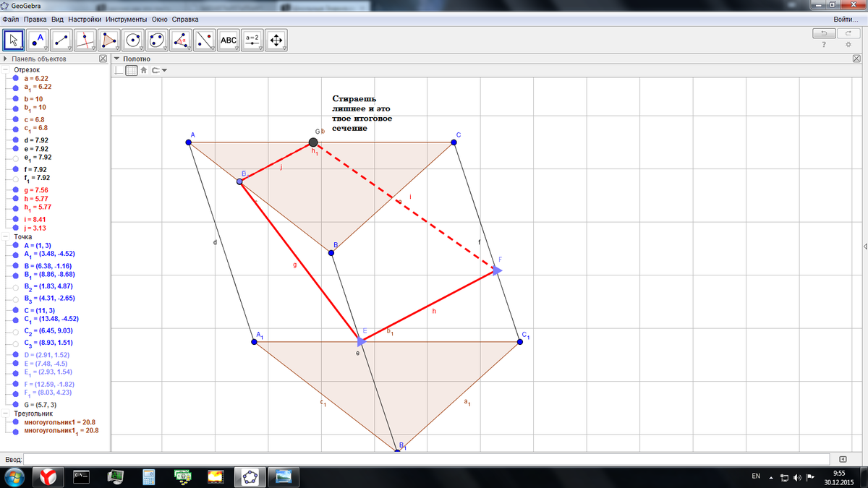The height and width of the screenshot is (488, 868).
Task: Open the Инструменты menu
Action: [x=126, y=19]
